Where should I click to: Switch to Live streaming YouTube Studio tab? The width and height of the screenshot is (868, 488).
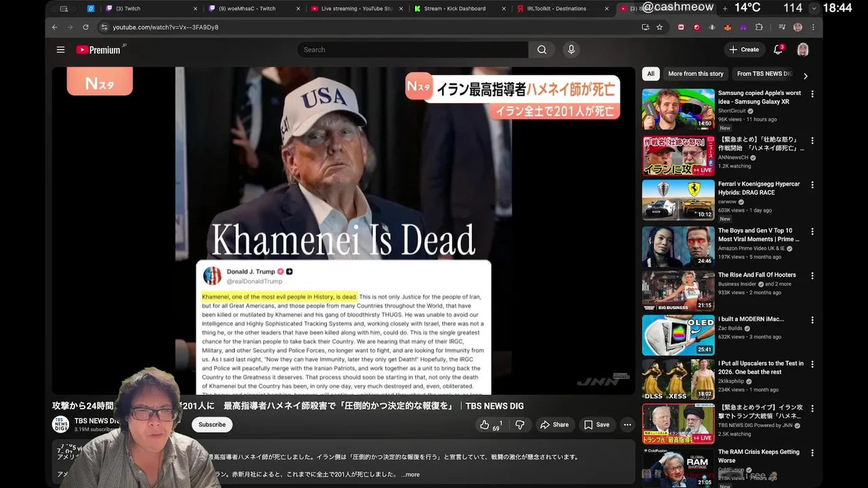[x=357, y=9]
